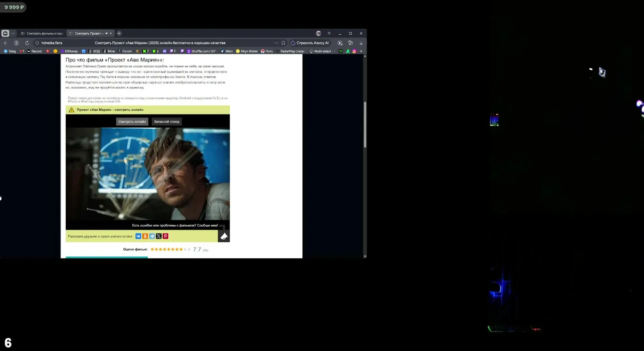
Task: Open the Multi-select bookmark
Action: 322,51
